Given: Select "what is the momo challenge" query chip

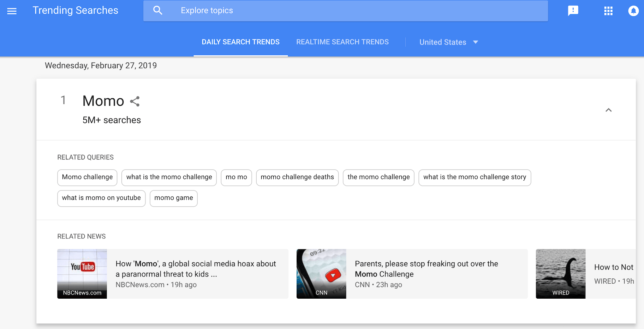Looking at the screenshot, I should point(169,177).
